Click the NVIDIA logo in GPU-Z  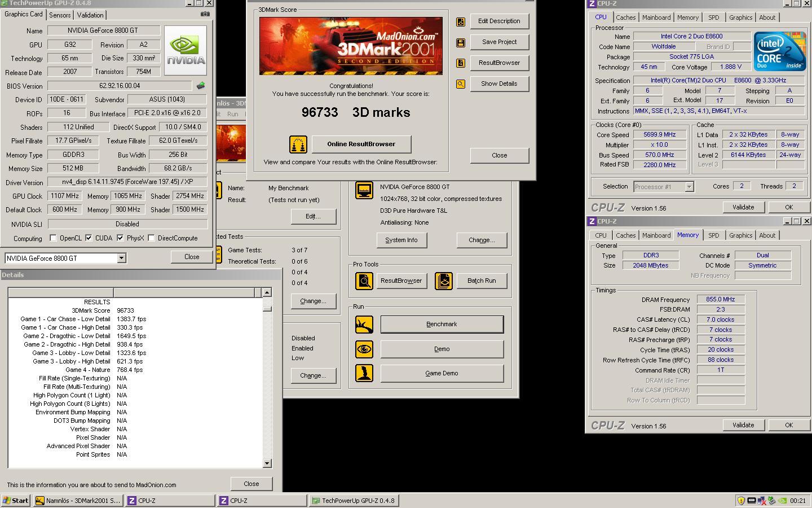(186, 50)
